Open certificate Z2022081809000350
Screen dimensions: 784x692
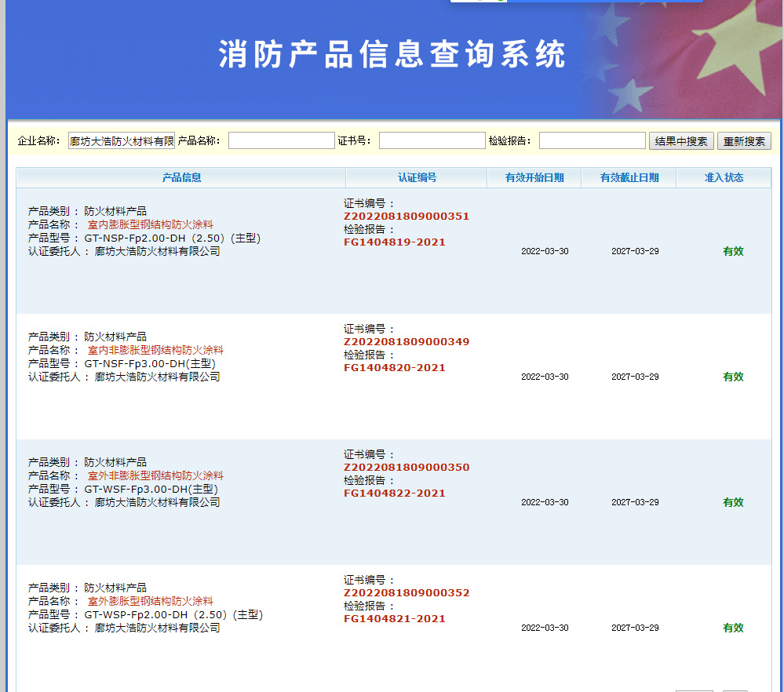click(407, 467)
